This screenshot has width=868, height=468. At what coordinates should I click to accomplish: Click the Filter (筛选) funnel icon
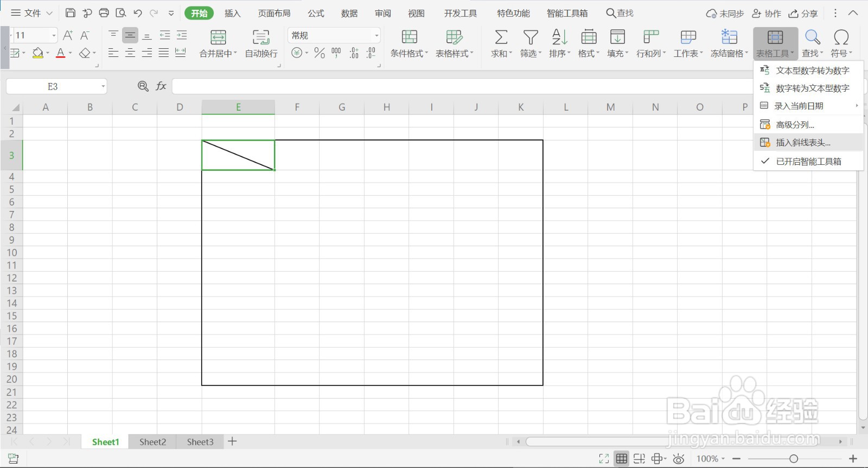(x=531, y=37)
